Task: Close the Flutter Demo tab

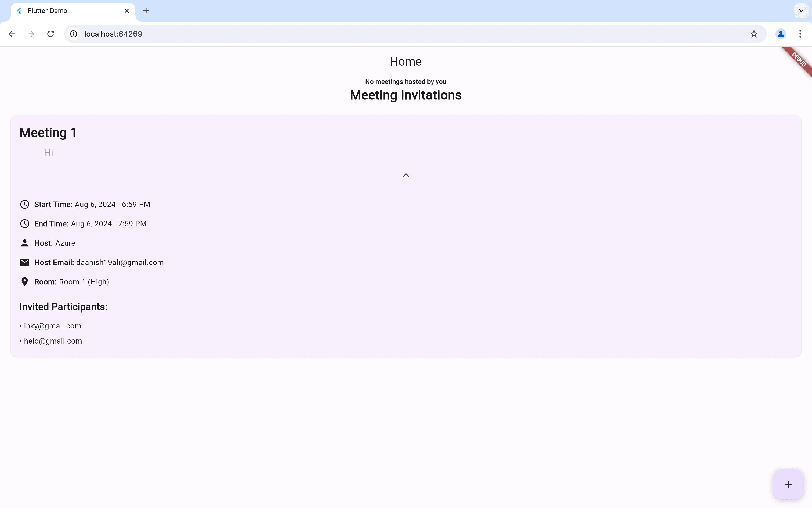Action: (127, 11)
